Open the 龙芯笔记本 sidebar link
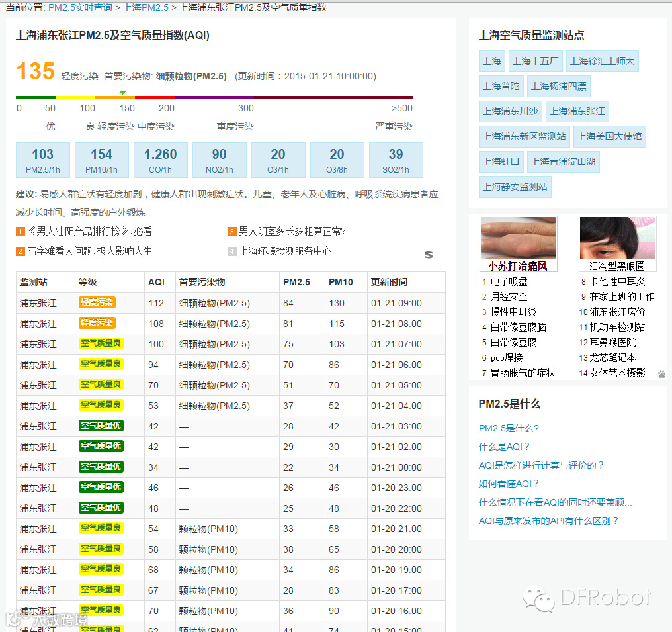Image resolution: width=672 pixels, height=632 pixels. coord(612,357)
